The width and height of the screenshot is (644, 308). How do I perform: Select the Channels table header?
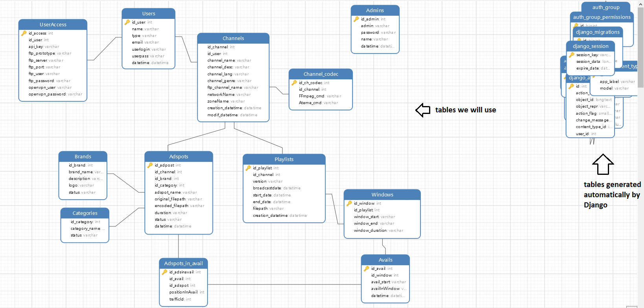tap(233, 38)
